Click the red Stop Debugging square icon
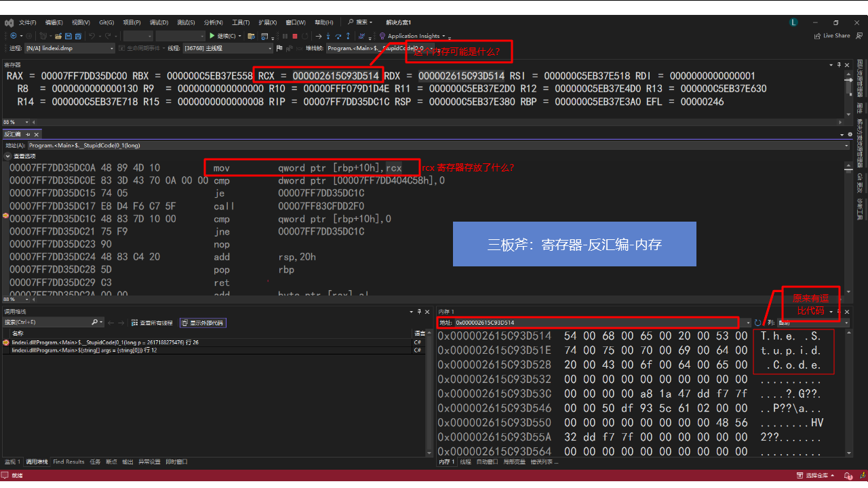 (x=295, y=36)
